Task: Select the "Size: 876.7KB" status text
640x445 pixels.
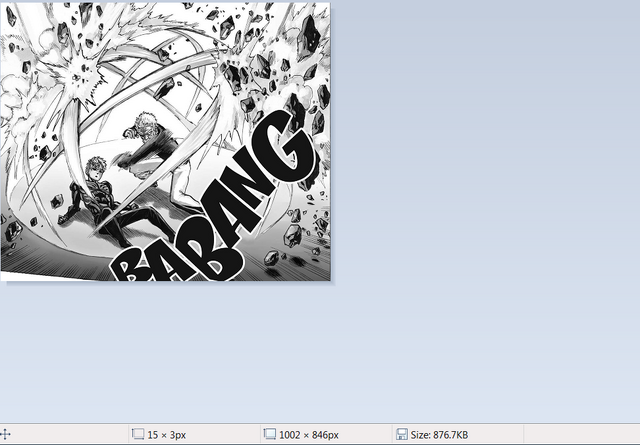Action: (439, 435)
